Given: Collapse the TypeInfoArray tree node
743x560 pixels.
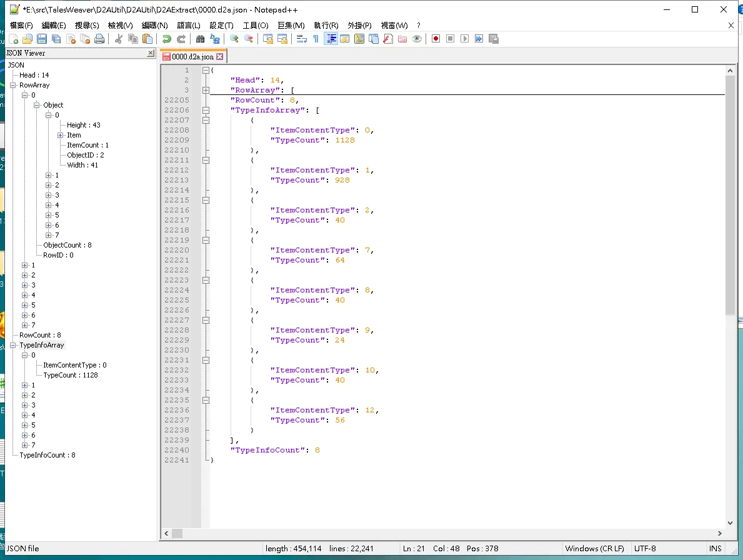Looking at the screenshot, I should 12,345.
